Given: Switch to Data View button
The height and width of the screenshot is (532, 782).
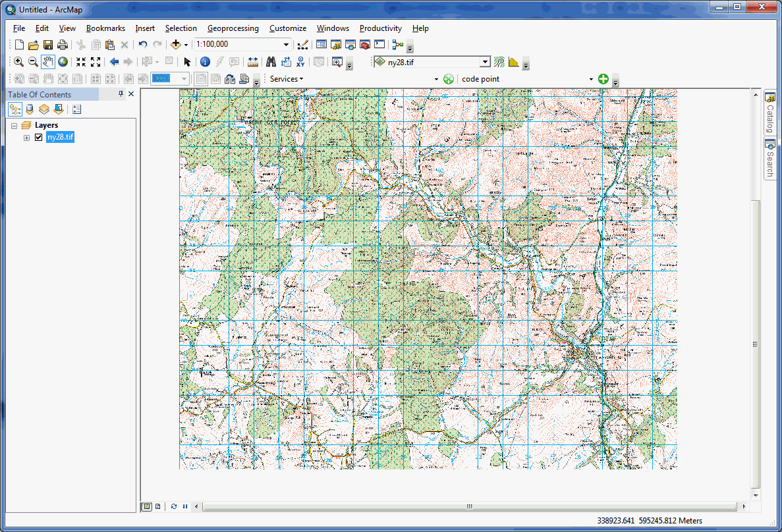Looking at the screenshot, I should tap(147, 506).
